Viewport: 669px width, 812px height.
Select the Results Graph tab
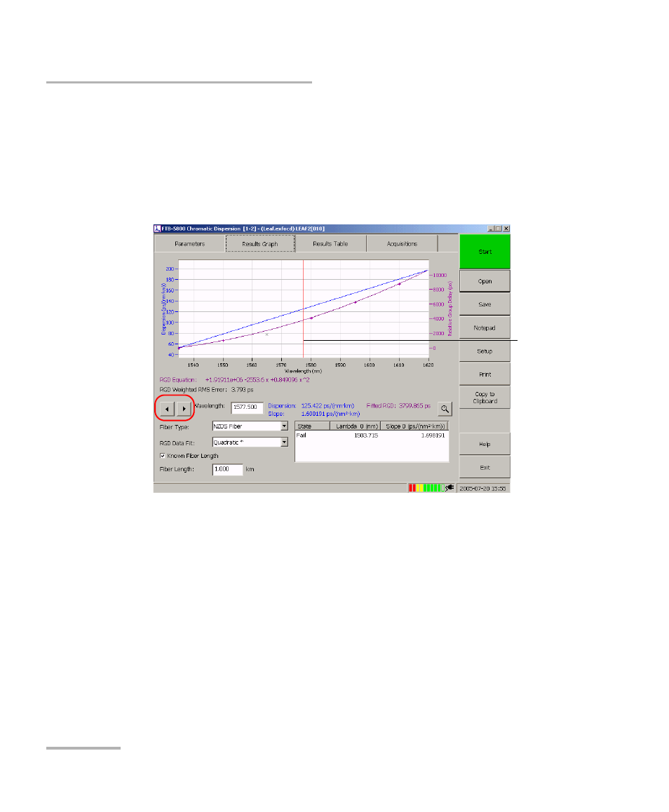[x=260, y=244]
